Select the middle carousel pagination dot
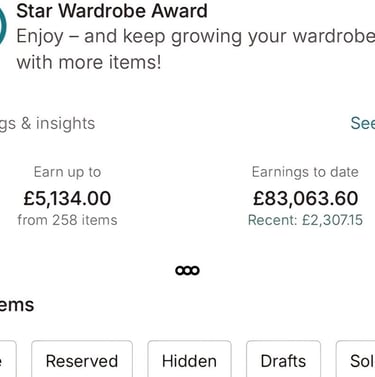375x377 pixels. (x=187, y=270)
